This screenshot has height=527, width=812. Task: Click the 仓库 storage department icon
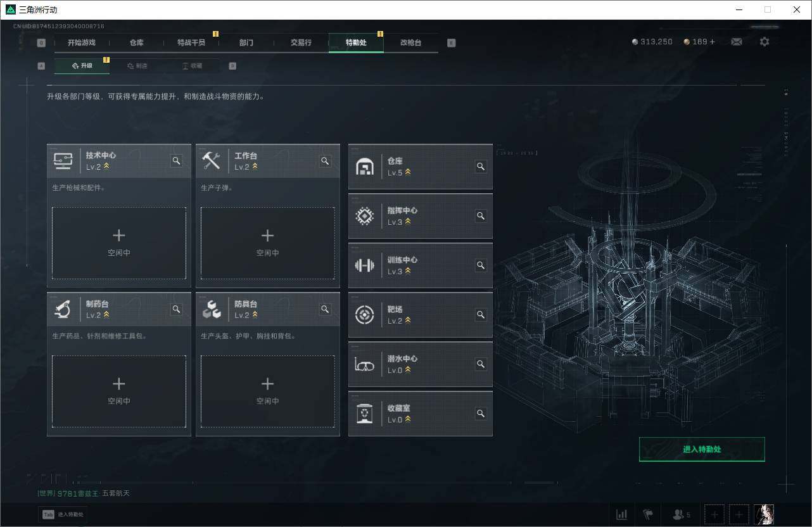point(364,166)
